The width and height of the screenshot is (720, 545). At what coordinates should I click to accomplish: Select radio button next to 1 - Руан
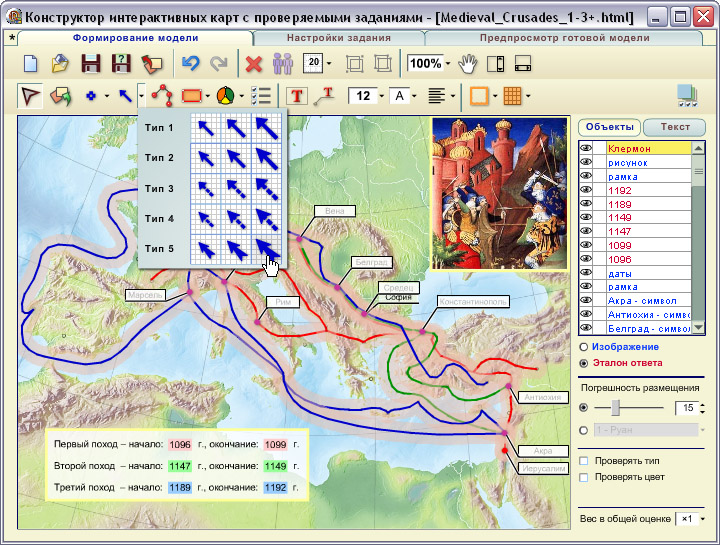[584, 431]
